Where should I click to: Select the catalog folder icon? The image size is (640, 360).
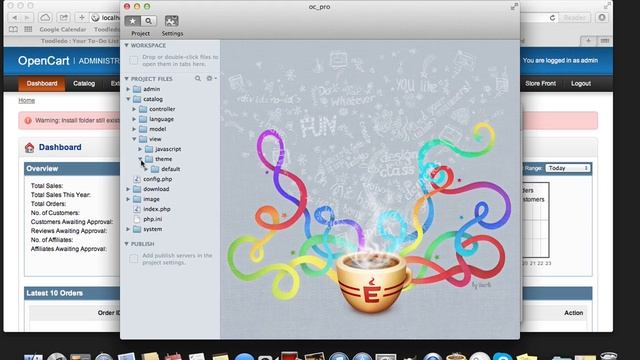[x=137, y=99]
